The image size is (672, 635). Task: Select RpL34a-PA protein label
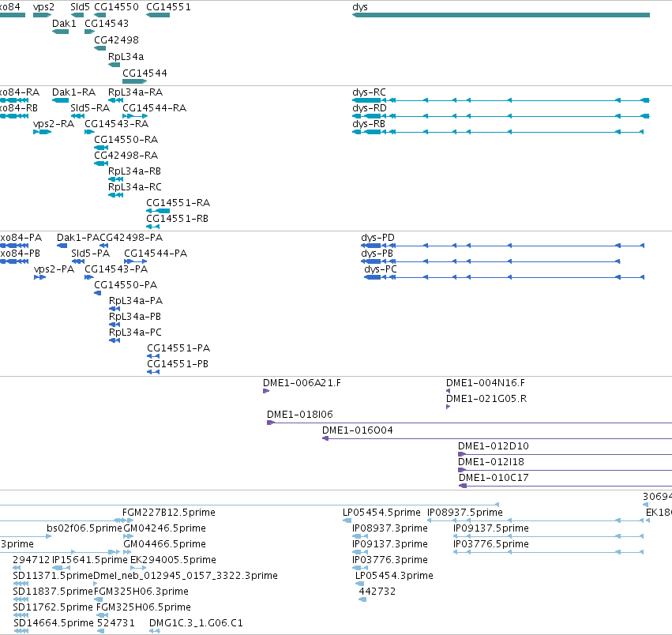[x=136, y=301]
